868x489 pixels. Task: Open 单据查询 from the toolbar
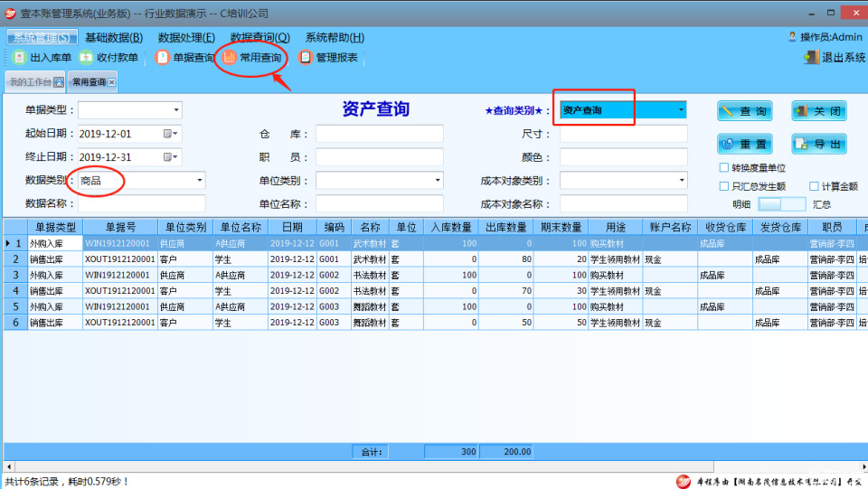pyautogui.click(x=163, y=58)
